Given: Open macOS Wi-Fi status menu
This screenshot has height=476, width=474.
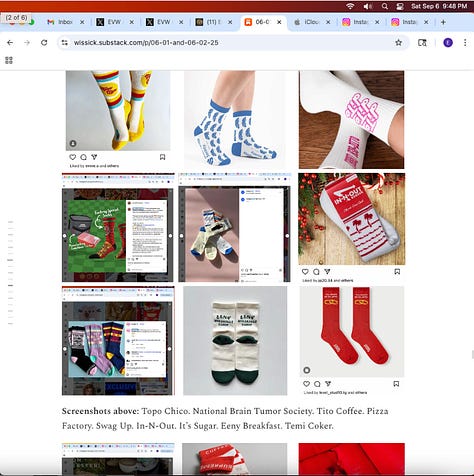Looking at the screenshot, I should pyautogui.click(x=350, y=6).
